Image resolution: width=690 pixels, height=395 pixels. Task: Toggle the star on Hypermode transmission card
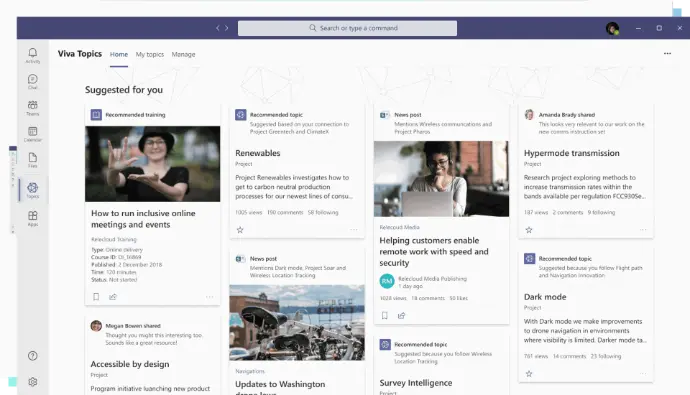[529, 230]
